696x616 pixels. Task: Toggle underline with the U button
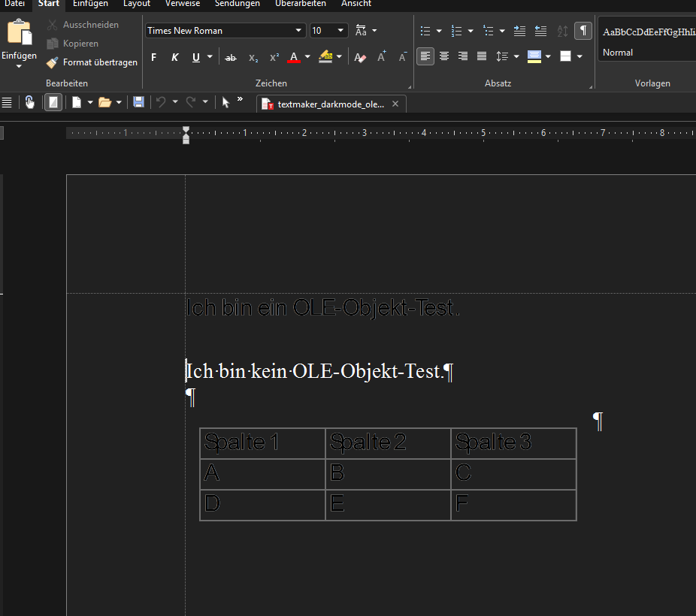tap(195, 57)
